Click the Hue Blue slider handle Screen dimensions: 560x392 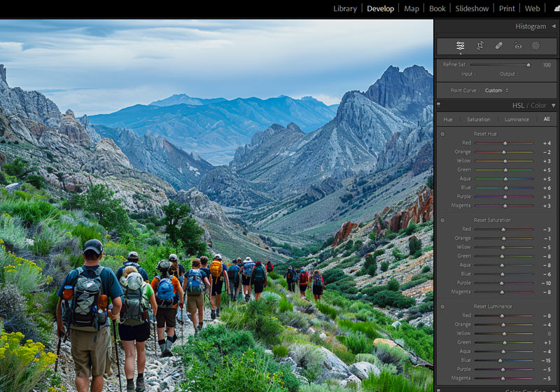tap(505, 188)
